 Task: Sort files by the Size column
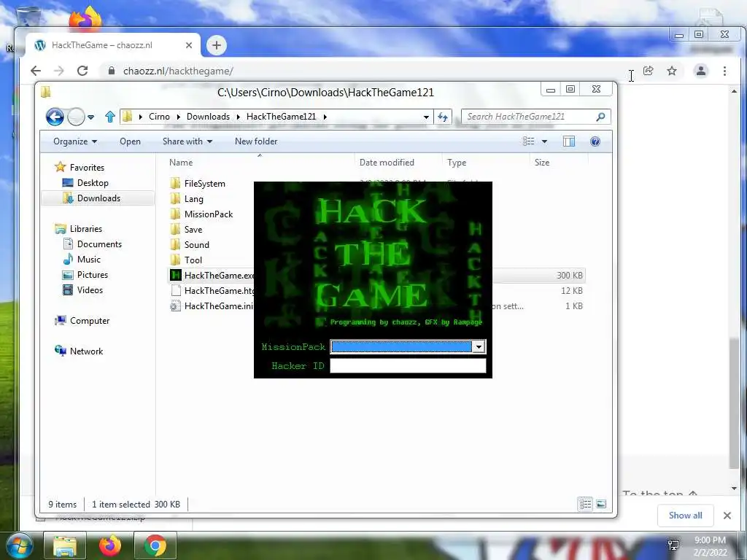coord(542,163)
